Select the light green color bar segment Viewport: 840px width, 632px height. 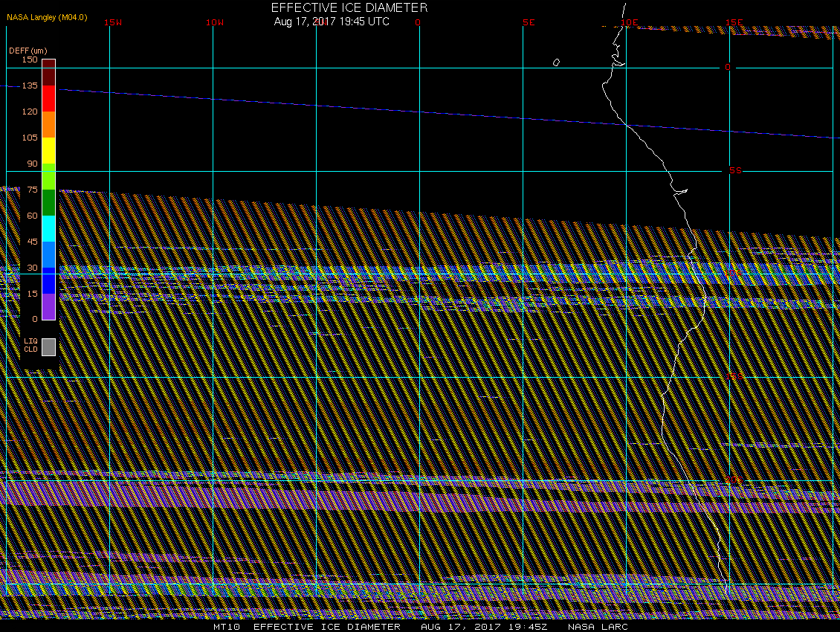click(x=49, y=176)
